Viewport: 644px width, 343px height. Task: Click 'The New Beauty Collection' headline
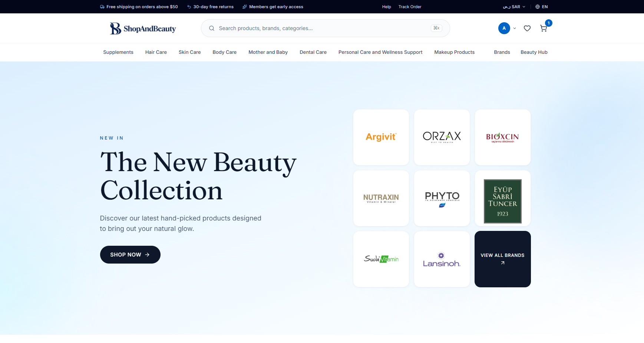pyautogui.click(x=198, y=176)
